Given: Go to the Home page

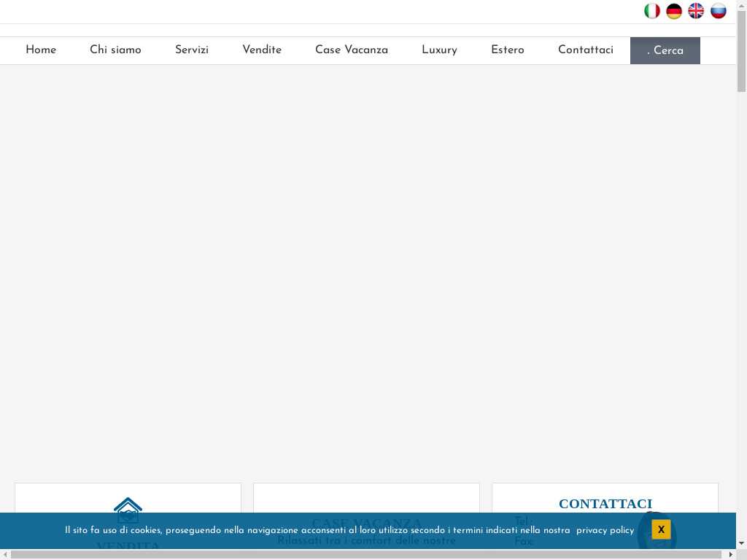Looking at the screenshot, I should point(41,50).
